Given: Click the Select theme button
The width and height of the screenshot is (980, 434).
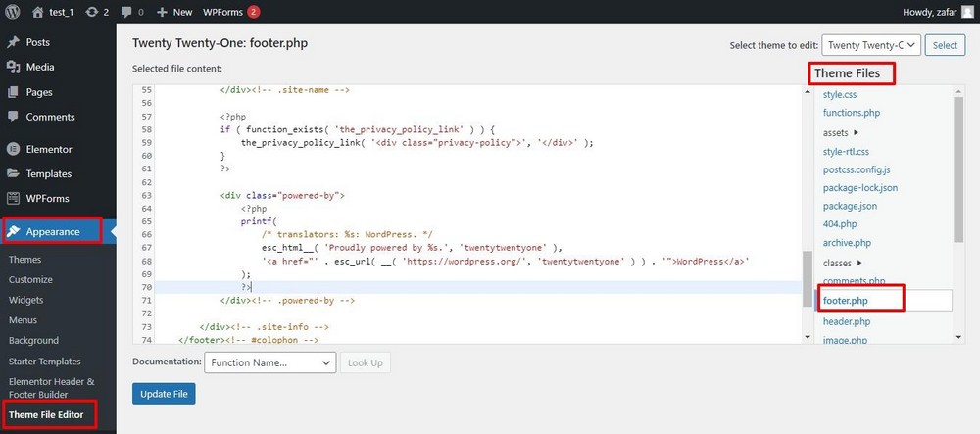Looking at the screenshot, I should (945, 45).
